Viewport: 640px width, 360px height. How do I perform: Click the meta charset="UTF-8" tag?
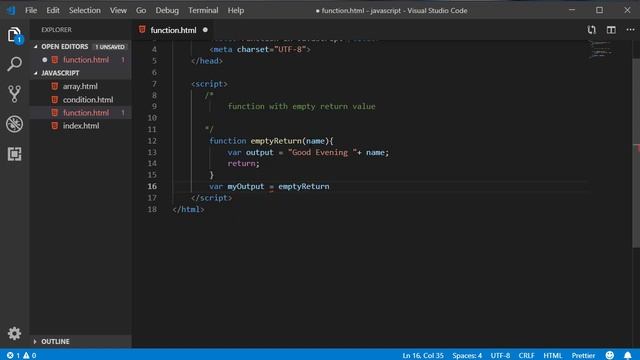click(260, 49)
